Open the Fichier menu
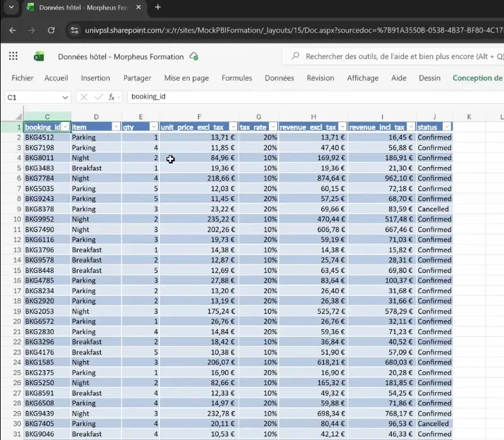 click(x=23, y=78)
